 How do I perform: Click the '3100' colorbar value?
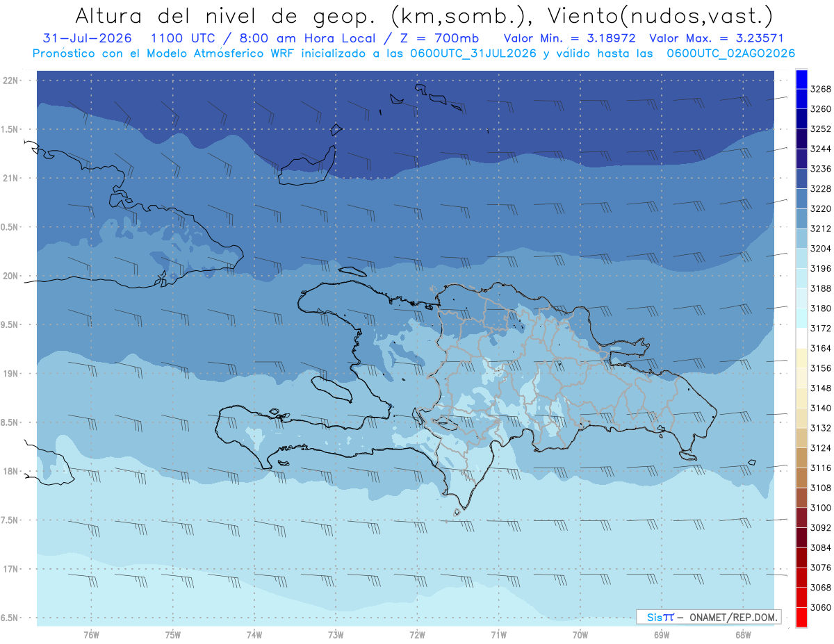point(821,507)
